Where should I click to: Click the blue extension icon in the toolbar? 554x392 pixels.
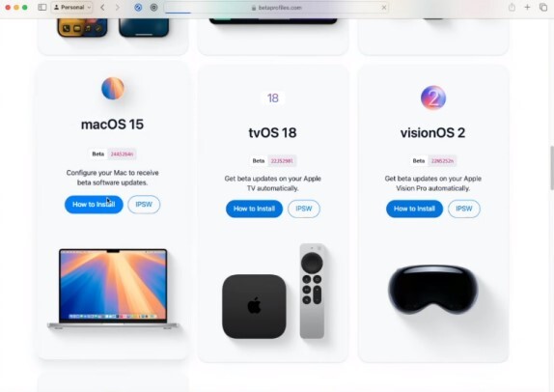[x=138, y=7]
